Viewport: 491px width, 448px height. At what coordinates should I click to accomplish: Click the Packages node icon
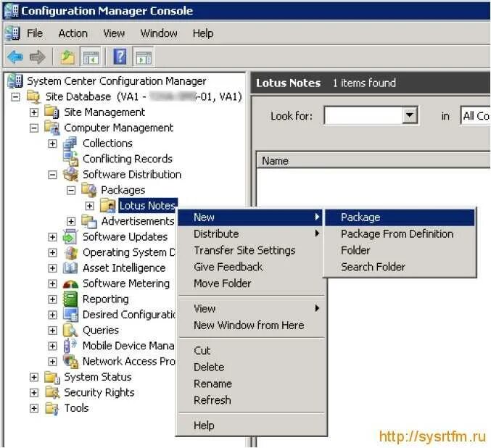(89, 190)
